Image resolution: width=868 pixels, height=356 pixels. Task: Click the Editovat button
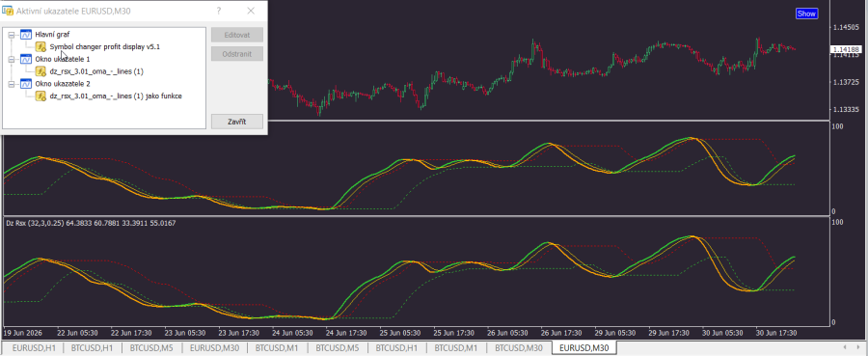pos(237,35)
